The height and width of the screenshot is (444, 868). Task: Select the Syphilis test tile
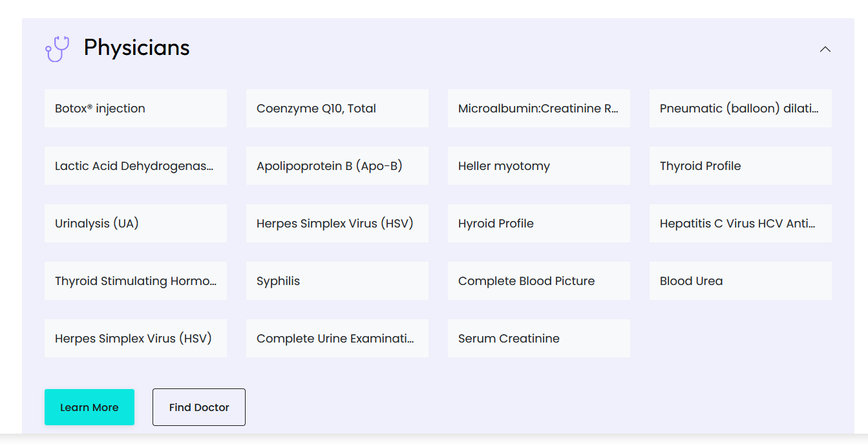[x=337, y=281]
